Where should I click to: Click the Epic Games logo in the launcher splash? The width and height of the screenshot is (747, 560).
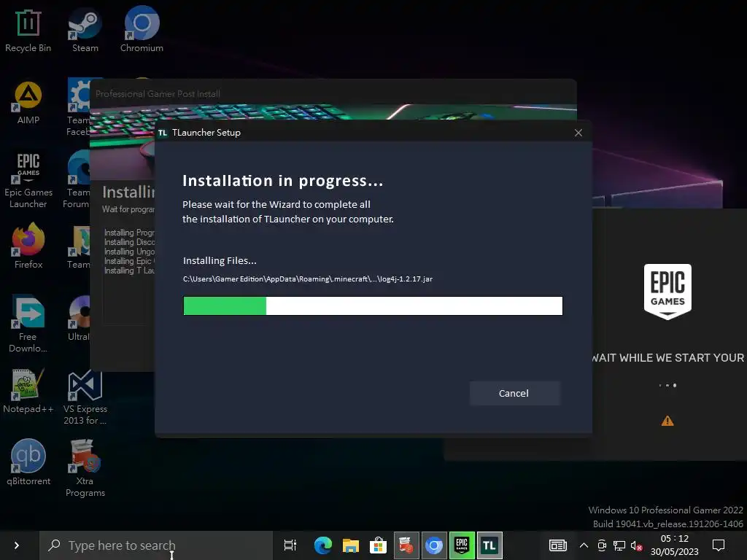667,292
